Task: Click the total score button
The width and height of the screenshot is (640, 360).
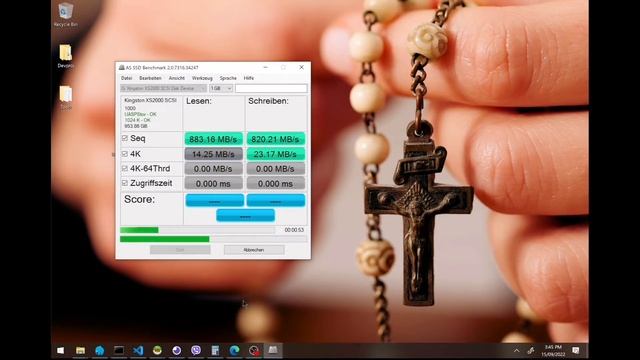Action: (245, 215)
